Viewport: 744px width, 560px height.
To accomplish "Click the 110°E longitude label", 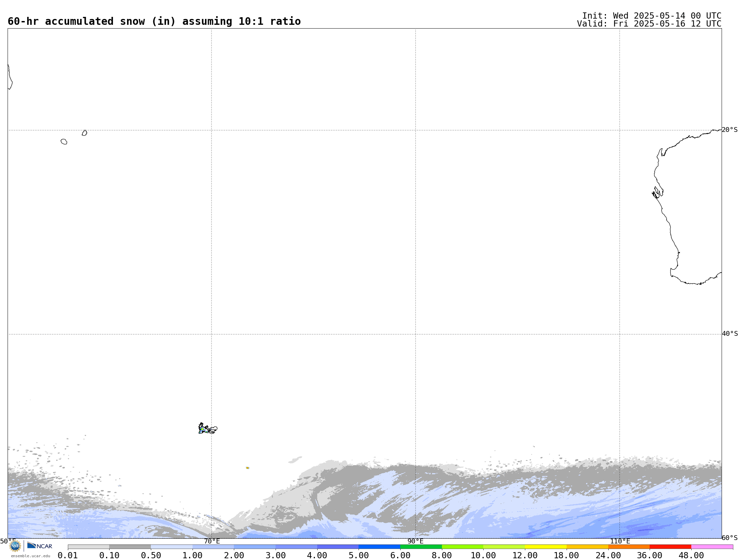I will 620,541.
